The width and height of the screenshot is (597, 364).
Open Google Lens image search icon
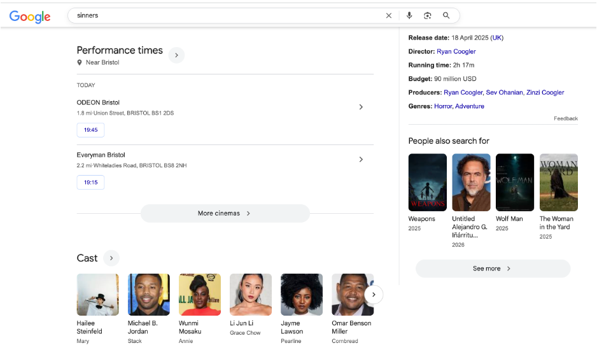(x=428, y=16)
